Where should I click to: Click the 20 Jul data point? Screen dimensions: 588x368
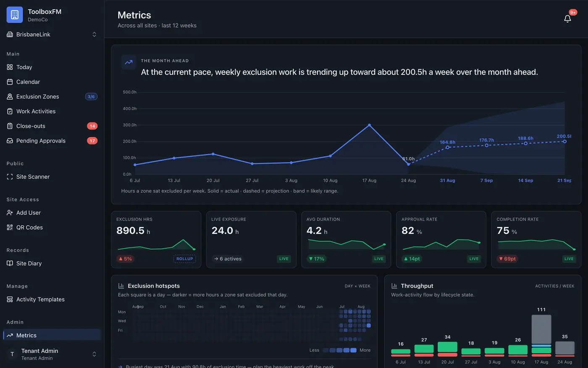tap(213, 154)
